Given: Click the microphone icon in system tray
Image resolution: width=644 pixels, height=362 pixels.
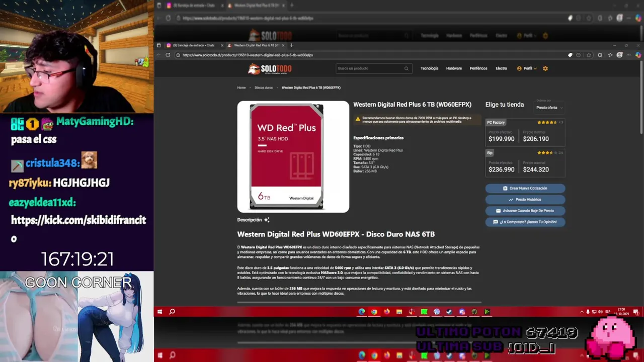Looking at the screenshot, I should (588, 312).
